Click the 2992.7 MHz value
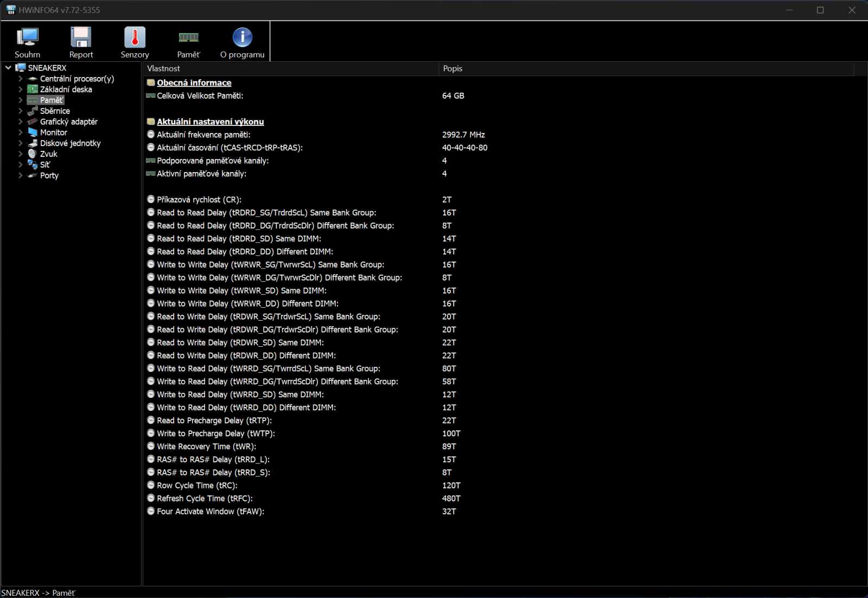 coord(463,135)
